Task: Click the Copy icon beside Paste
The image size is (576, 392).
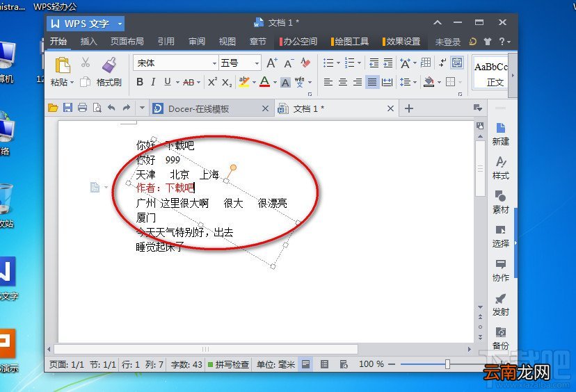Action: point(86,81)
